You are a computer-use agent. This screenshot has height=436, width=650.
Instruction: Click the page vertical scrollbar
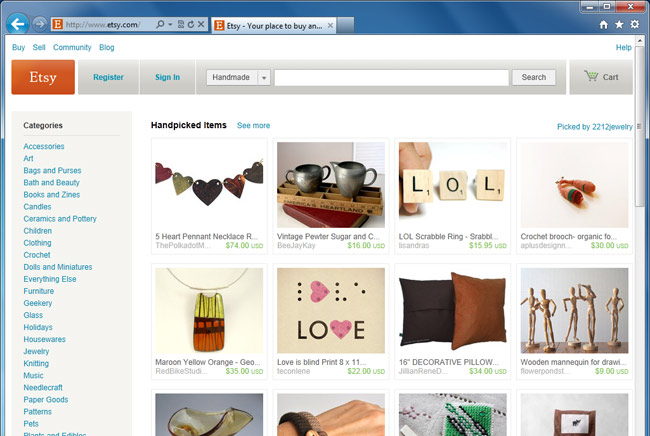tap(641, 250)
